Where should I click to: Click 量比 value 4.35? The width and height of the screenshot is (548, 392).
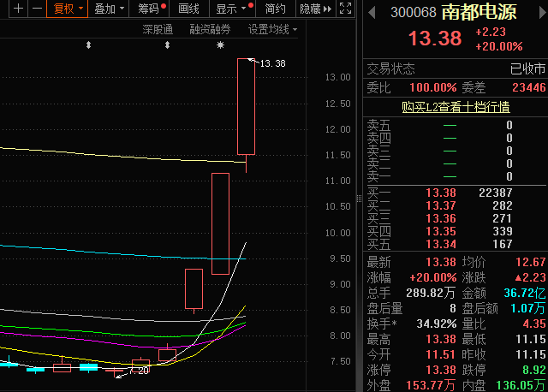(x=534, y=324)
